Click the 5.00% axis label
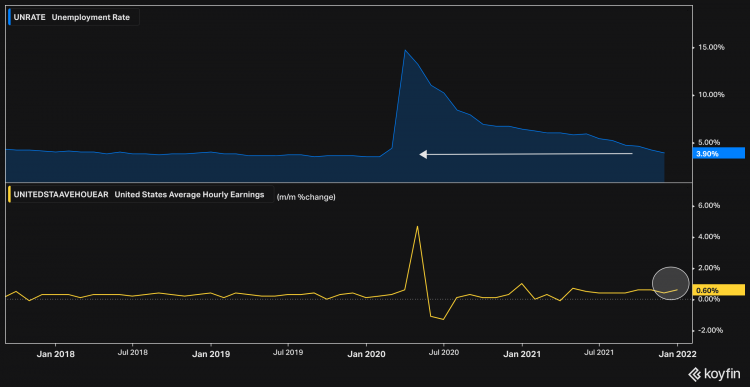Screen dimensions: 750x387 tap(709, 142)
